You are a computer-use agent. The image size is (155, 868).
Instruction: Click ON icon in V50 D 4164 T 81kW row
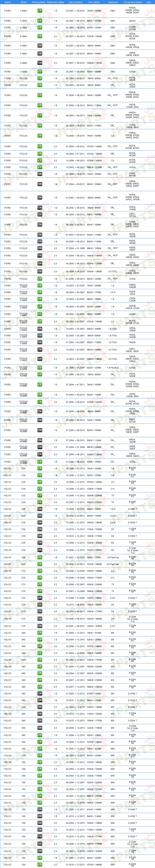(40, 809)
